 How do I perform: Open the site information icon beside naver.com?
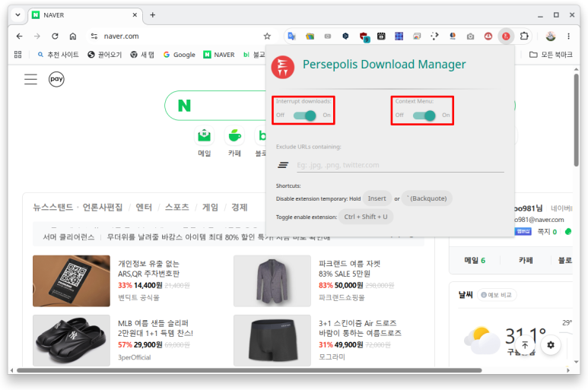point(94,36)
